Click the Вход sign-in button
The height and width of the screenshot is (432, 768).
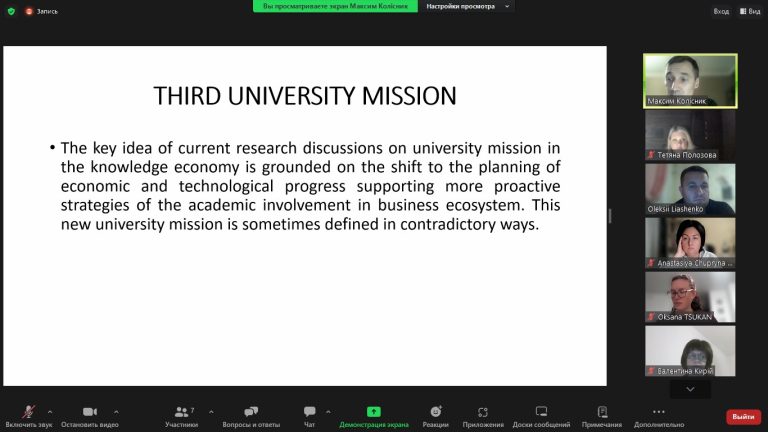tap(721, 11)
